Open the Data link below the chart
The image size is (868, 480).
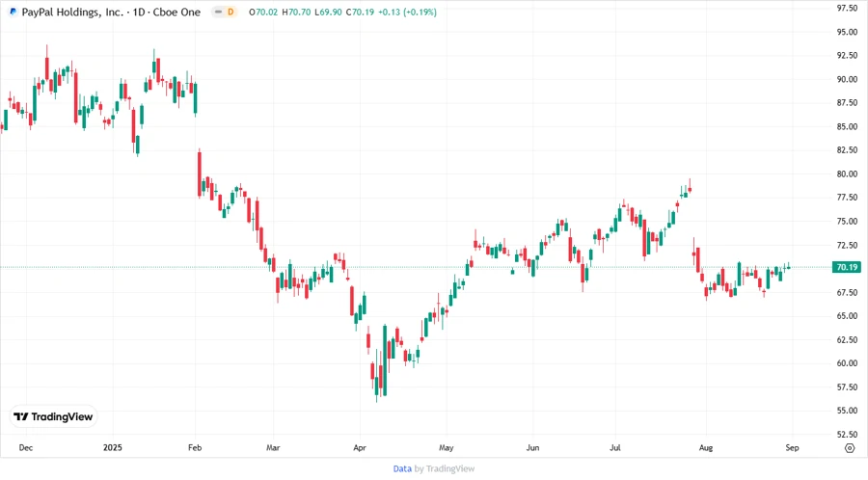coord(402,469)
